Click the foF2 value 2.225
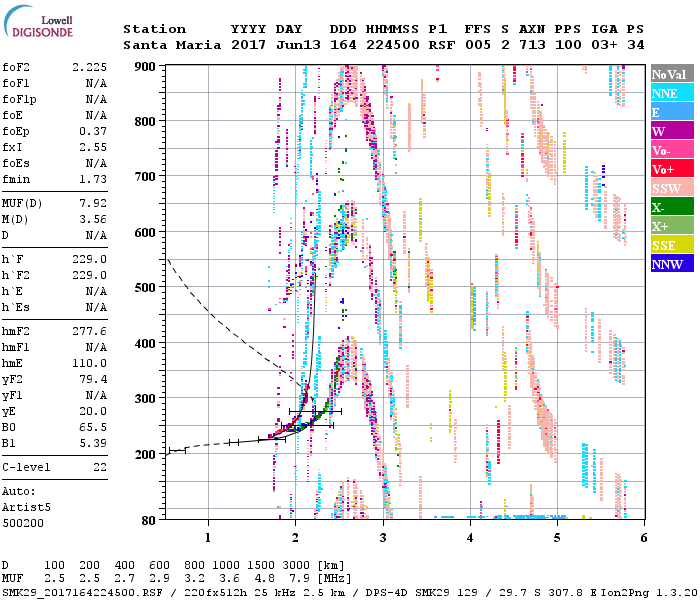Screen dimensions: 700x600 (90, 67)
